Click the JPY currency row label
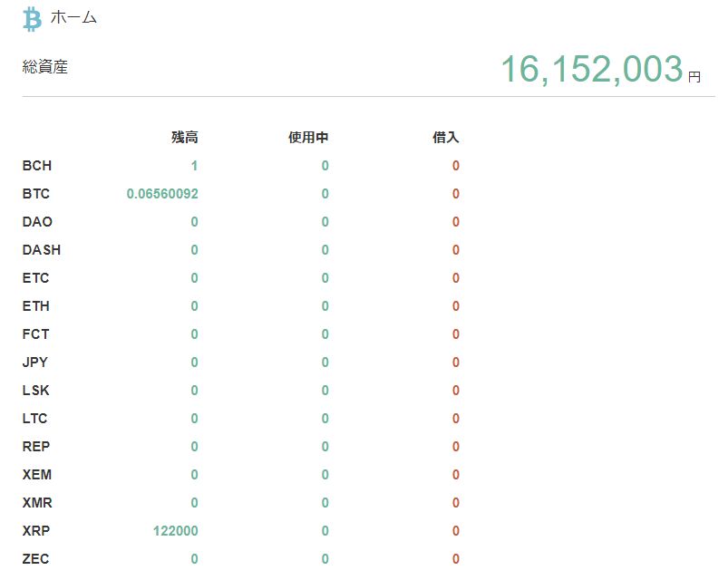 tap(35, 362)
